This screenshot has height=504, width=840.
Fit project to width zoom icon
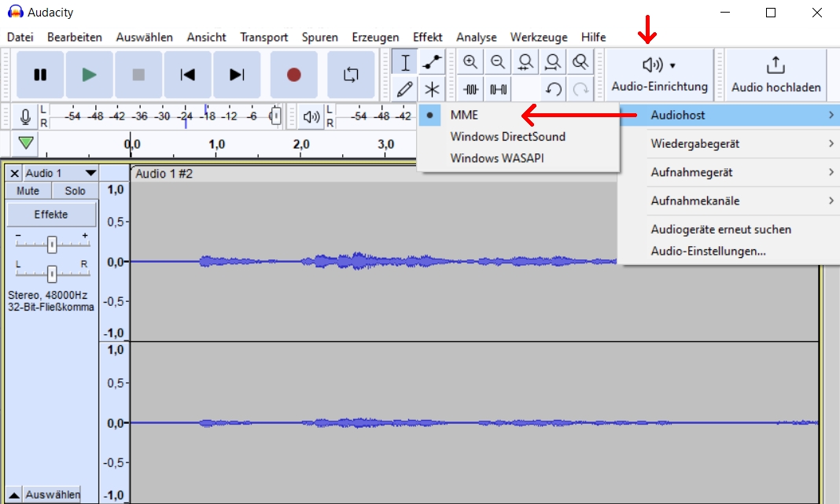553,62
